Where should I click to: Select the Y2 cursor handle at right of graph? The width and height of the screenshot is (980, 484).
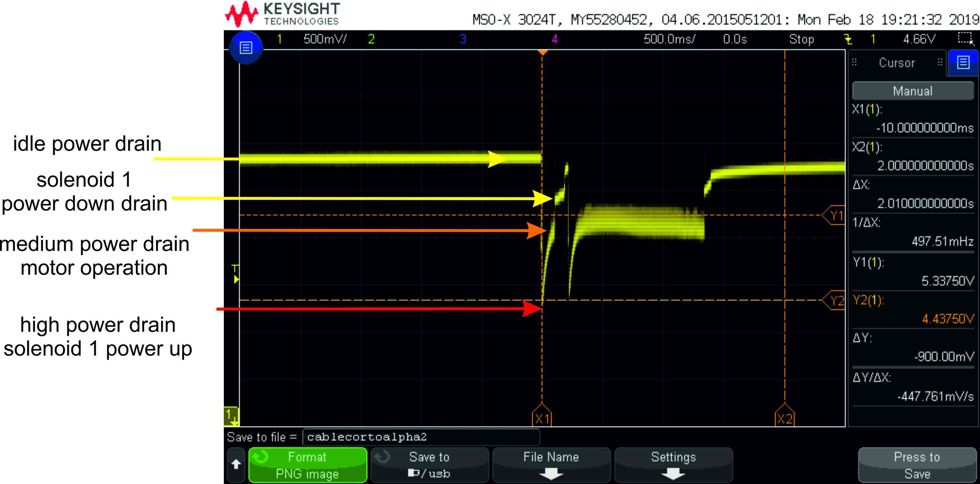[x=833, y=300]
